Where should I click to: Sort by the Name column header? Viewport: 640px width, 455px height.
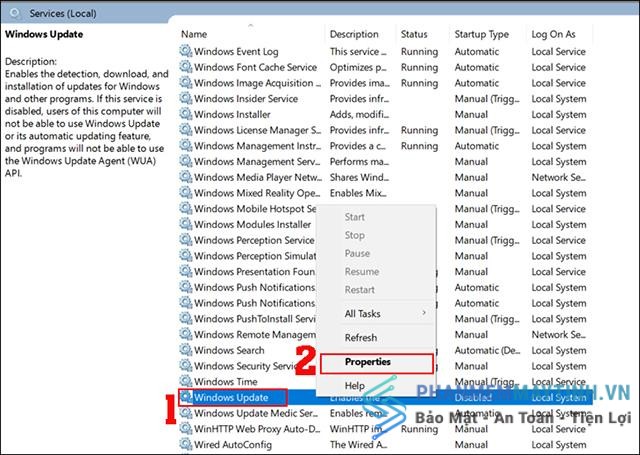(194, 34)
